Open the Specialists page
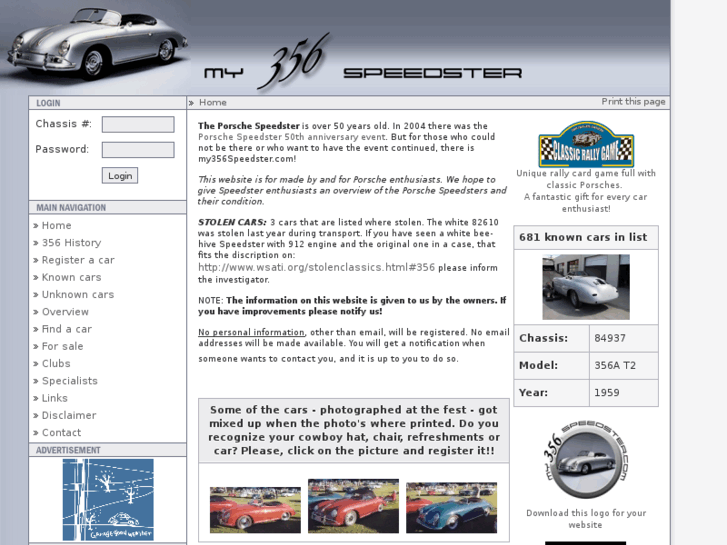This screenshot has width=727, height=545. [70, 381]
